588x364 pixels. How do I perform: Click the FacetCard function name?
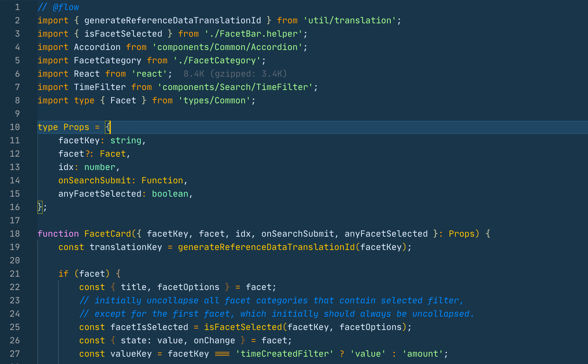[x=107, y=234]
